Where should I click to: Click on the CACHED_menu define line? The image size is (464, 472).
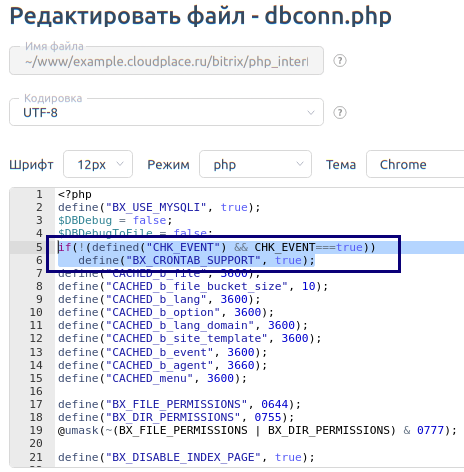coord(152,378)
